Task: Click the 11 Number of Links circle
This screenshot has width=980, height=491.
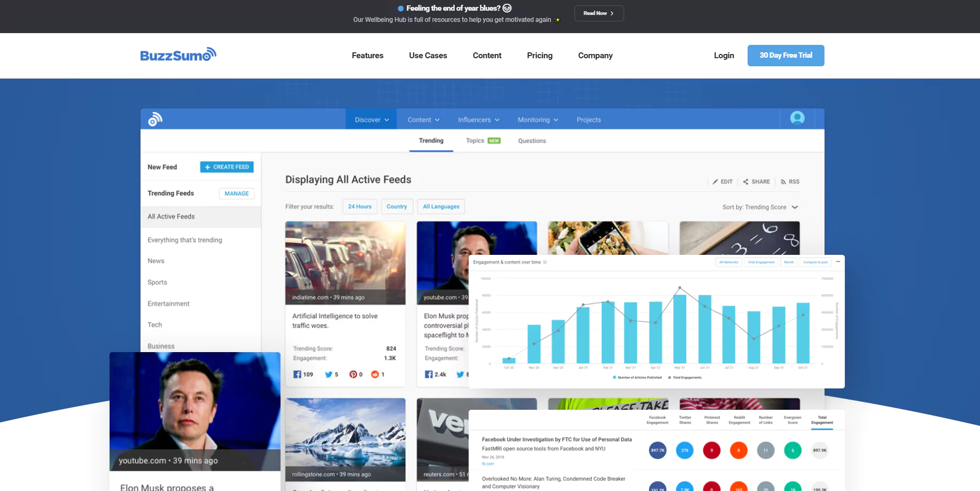Action: (766, 450)
